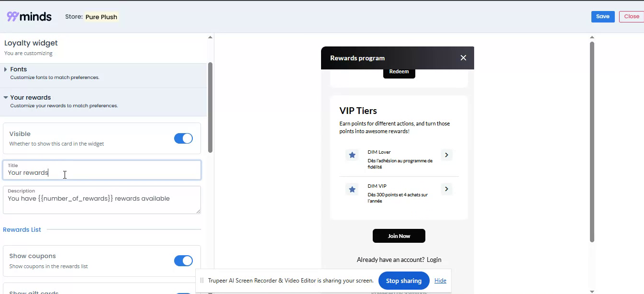Click the Login link
The width and height of the screenshot is (644, 294).
pos(434,260)
